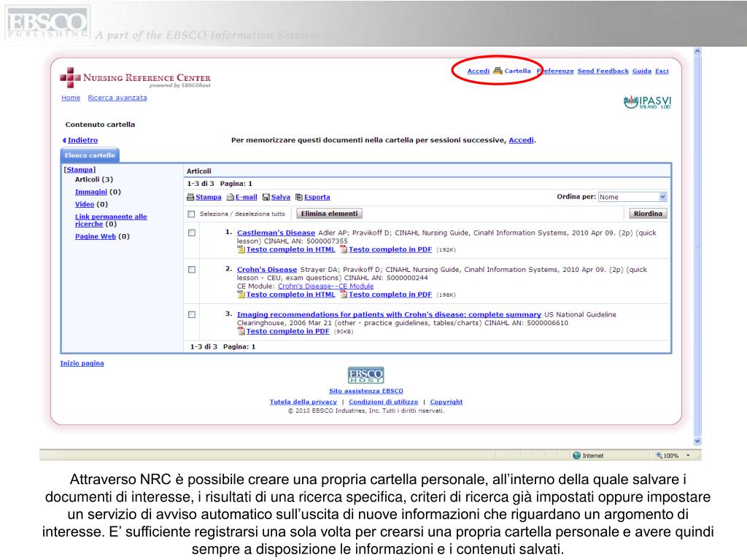Open the Cartella folder icon in the header
This screenshot has height=560, width=747.
click(498, 71)
